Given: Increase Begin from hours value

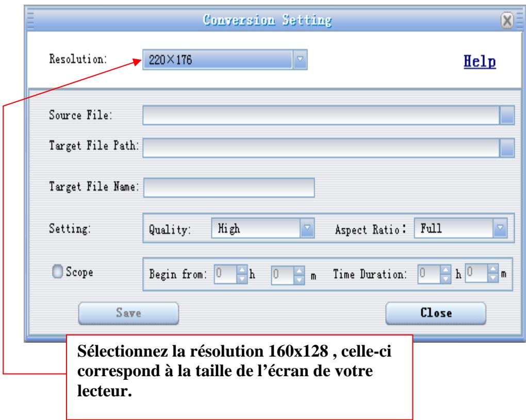Looking at the screenshot, I should (x=242, y=270).
